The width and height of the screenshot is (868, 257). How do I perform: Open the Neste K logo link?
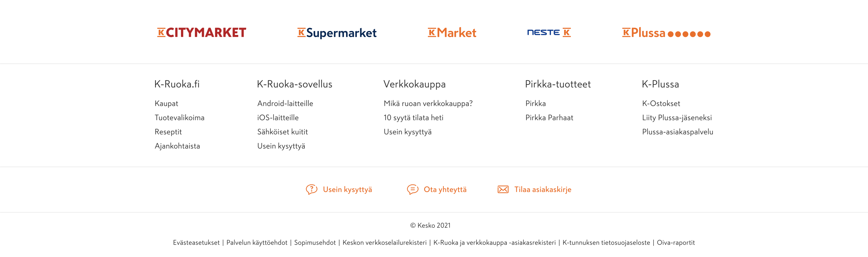[549, 32]
